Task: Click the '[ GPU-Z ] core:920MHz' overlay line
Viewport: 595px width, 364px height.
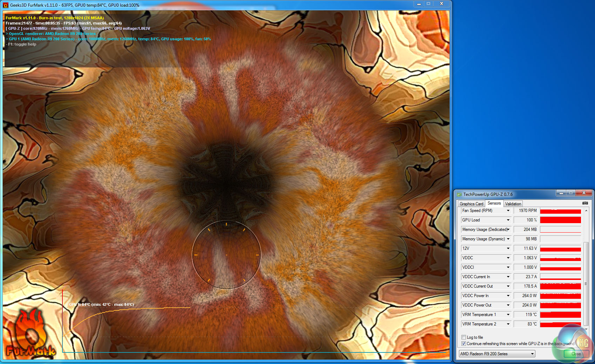Action: (78, 28)
